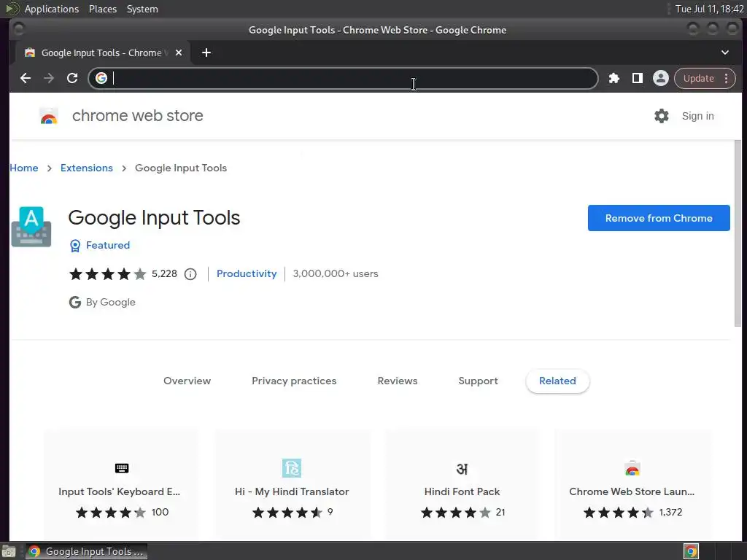Switch to the Overview tab
The height and width of the screenshot is (560, 747).
pyautogui.click(x=187, y=381)
